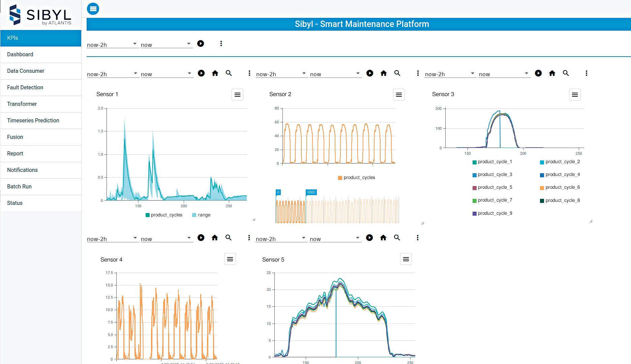The height and width of the screenshot is (364, 631).
Task: Click the play button above Sensor 5
Action: (x=369, y=238)
